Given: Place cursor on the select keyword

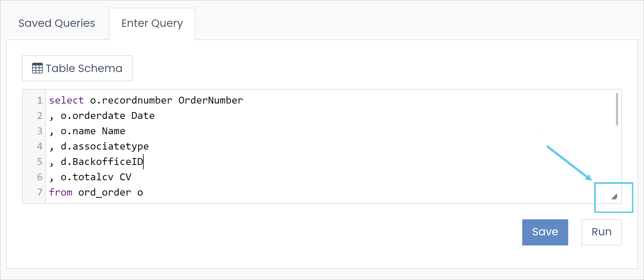Looking at the screenshot, I should pos(66,100).
